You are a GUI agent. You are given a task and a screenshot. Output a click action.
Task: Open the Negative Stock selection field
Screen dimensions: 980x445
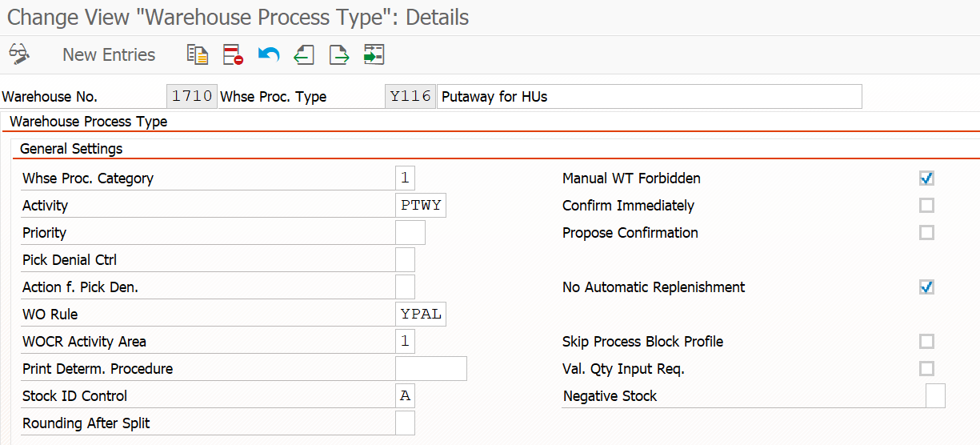(x=935, y=396)
